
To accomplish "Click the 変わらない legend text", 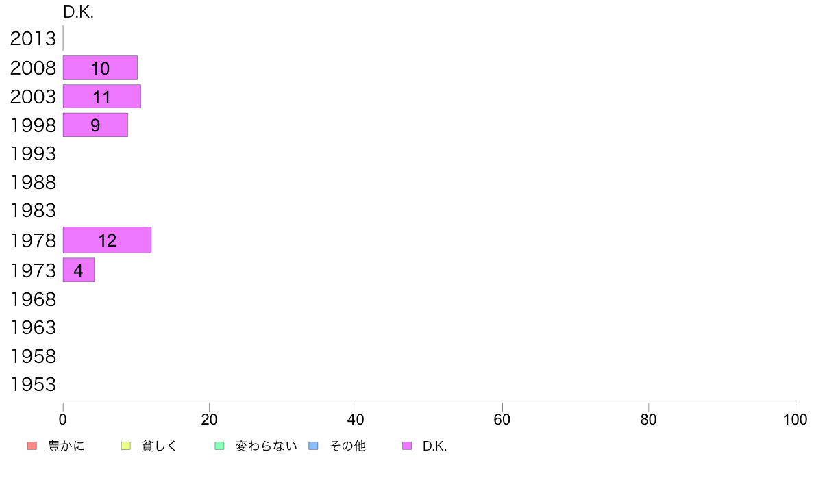I will pyautogui.click(x=266, y=446).
